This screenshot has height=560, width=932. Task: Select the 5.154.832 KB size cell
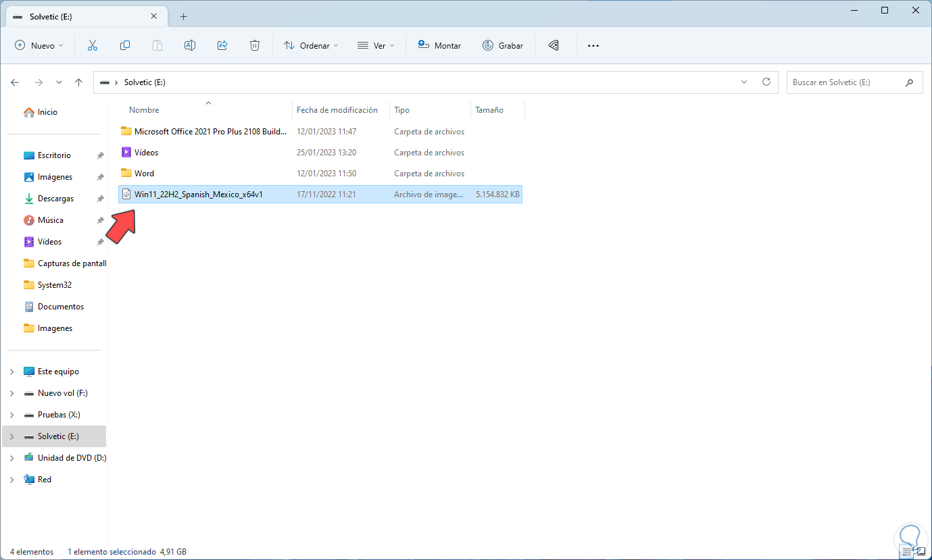pos(498,195)
